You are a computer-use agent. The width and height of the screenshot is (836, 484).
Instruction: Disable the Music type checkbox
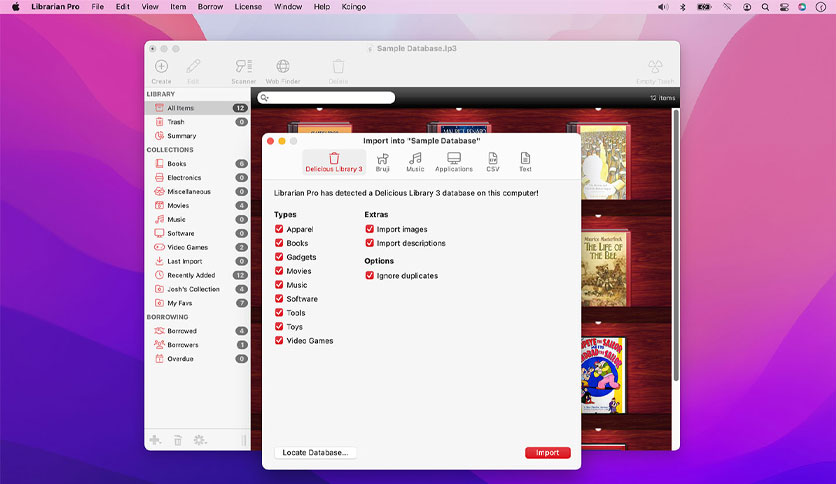click(x=279, y=285)
